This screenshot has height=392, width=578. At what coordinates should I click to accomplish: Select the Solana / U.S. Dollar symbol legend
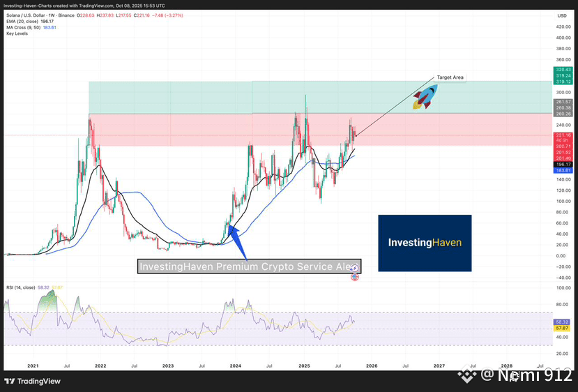[x=40, y=15]
